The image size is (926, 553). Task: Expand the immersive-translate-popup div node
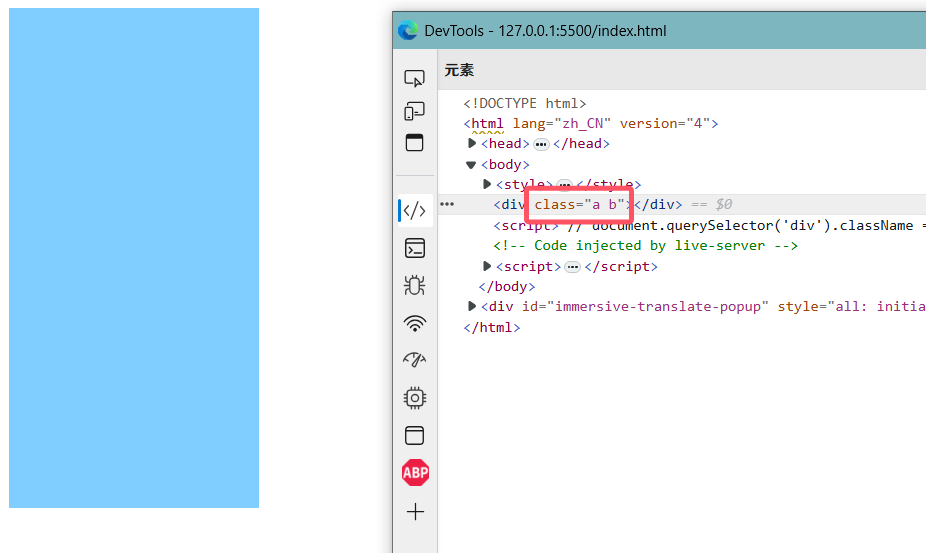(472, 307)
